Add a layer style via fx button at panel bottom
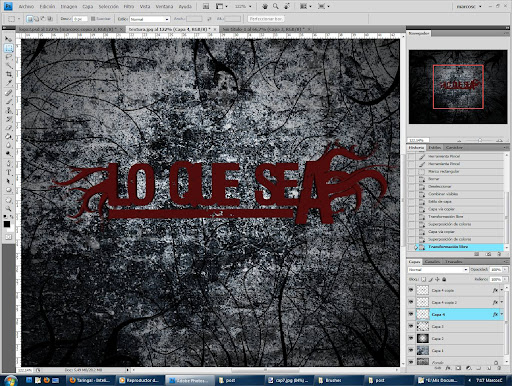Viewport: 512px width, 386px height. coord(448,368)
